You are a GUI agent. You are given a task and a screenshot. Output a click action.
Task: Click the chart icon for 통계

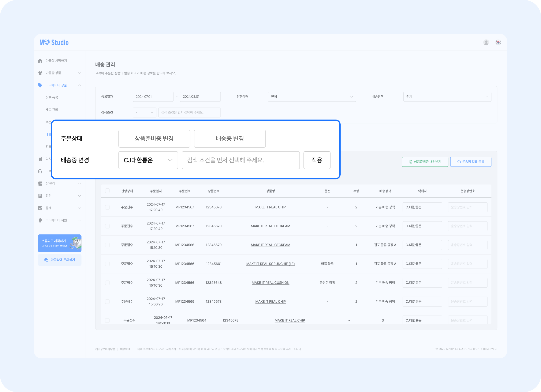click(x=40, y=208)
